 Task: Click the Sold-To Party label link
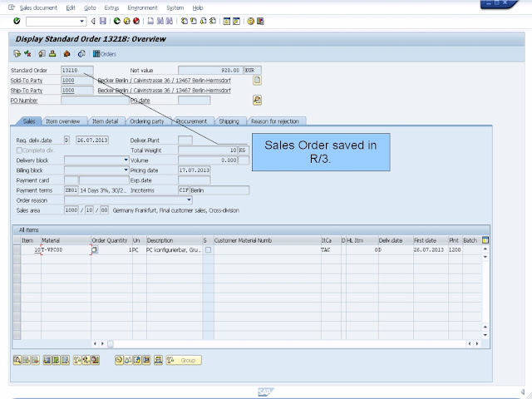coord(27,81)
